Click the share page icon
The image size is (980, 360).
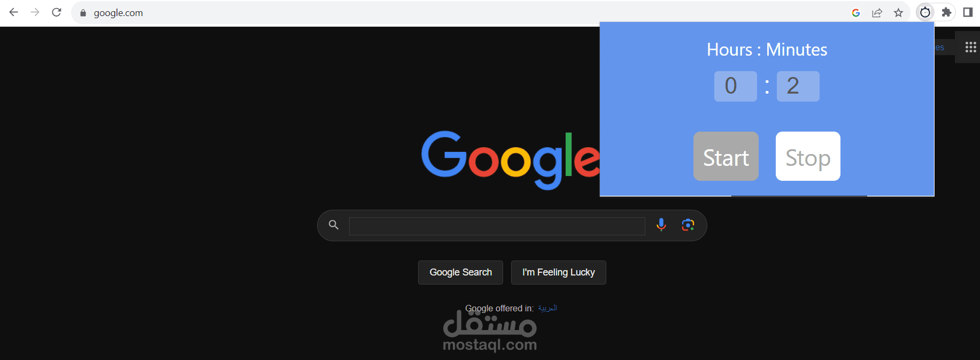(x=877, y=13)
